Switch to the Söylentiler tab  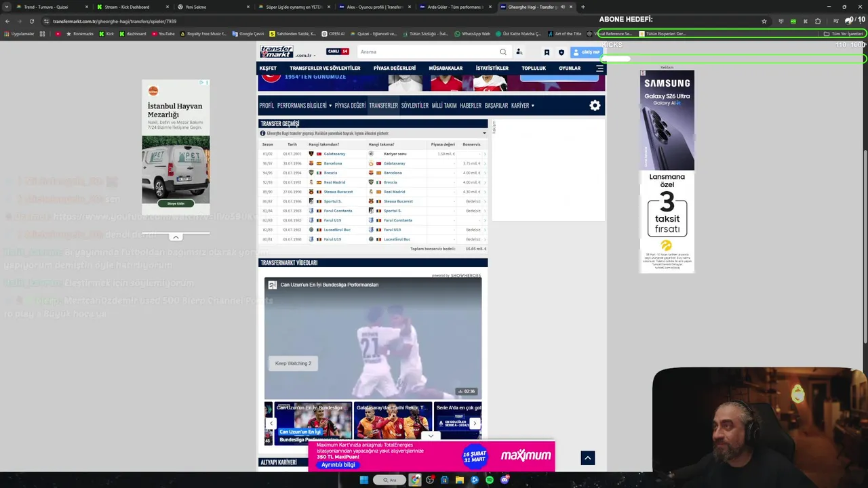click(x=414, y=106)
